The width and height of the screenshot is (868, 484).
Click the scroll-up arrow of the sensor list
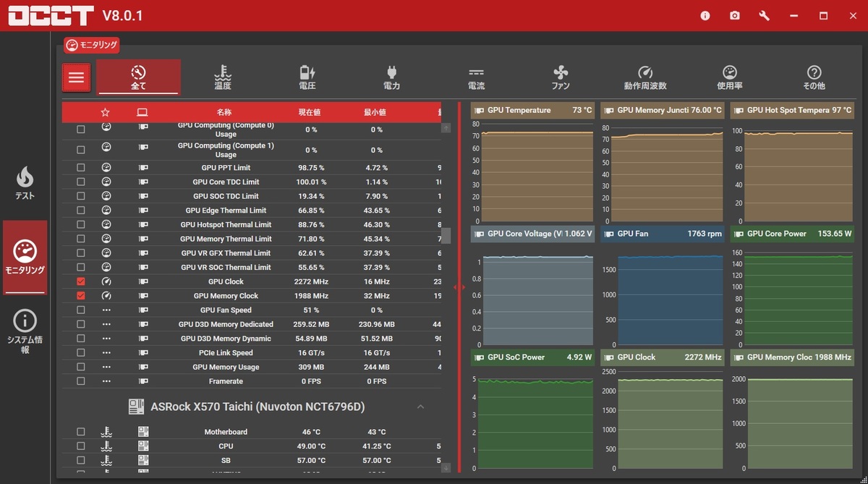pyautogui.click(x=446, y=128)
